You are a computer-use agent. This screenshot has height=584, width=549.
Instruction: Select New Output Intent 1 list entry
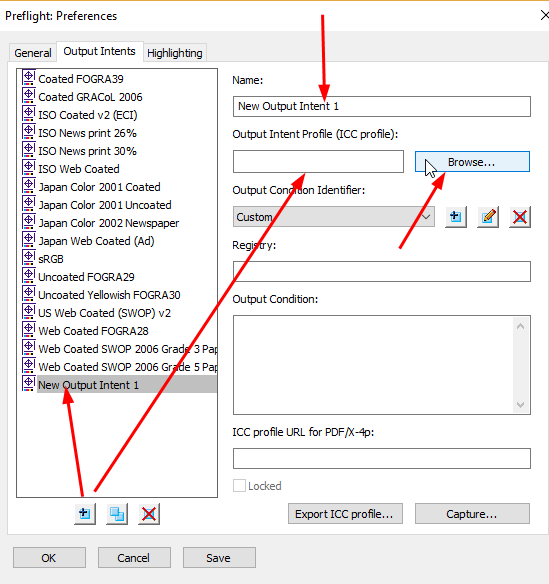[x=127, y=385]
